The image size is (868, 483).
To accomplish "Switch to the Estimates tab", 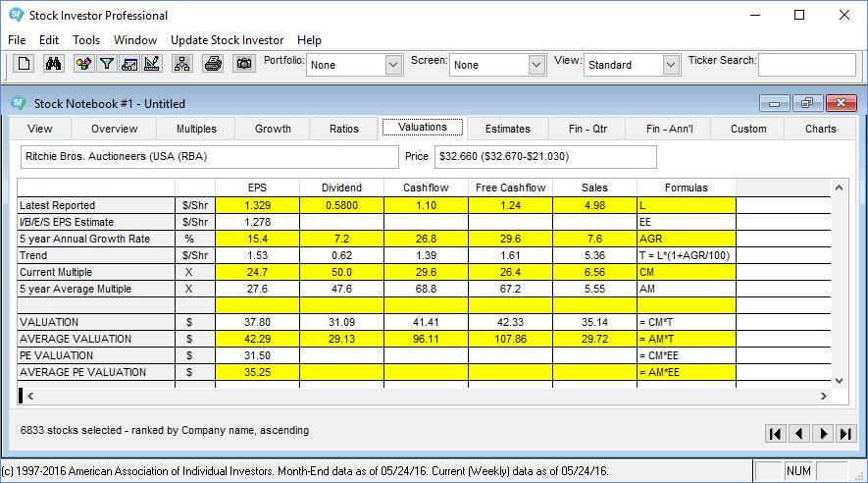I will point(508,129).
